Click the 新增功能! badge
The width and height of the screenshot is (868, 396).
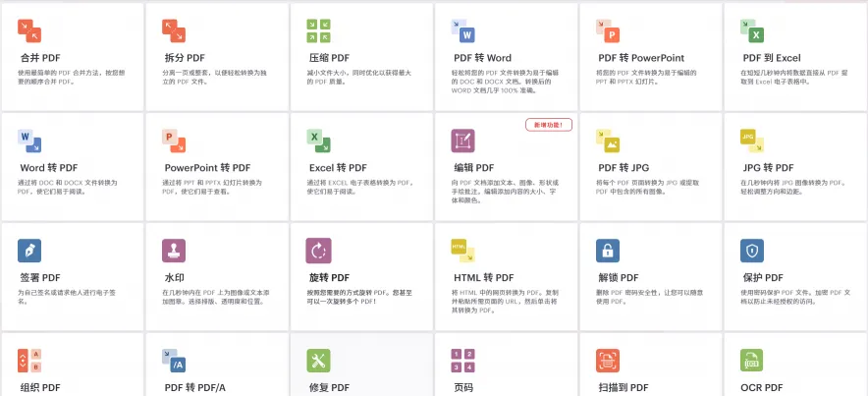tap(549, 125)
